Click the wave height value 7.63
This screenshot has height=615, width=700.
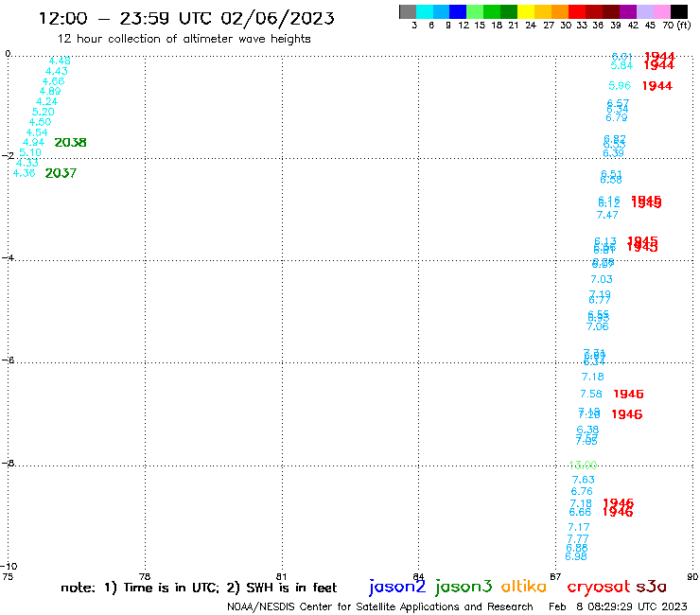click(584, 480)
